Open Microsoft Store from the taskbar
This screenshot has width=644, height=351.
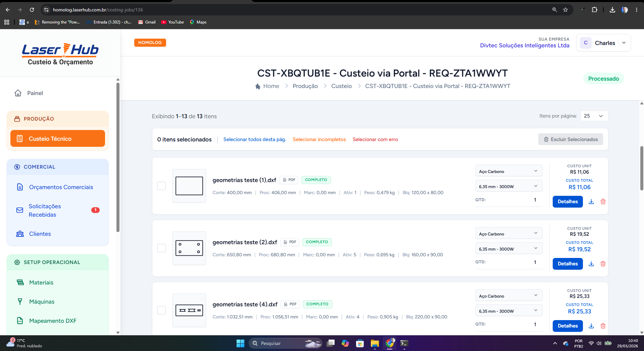(x=360, y=343)
